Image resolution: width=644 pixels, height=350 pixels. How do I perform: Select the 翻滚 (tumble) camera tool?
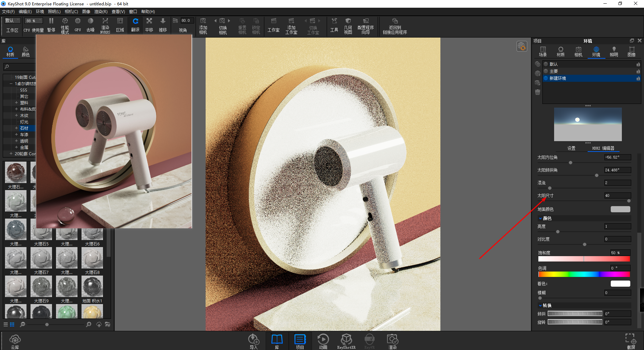pyautogui.click(x=135, y=25)
